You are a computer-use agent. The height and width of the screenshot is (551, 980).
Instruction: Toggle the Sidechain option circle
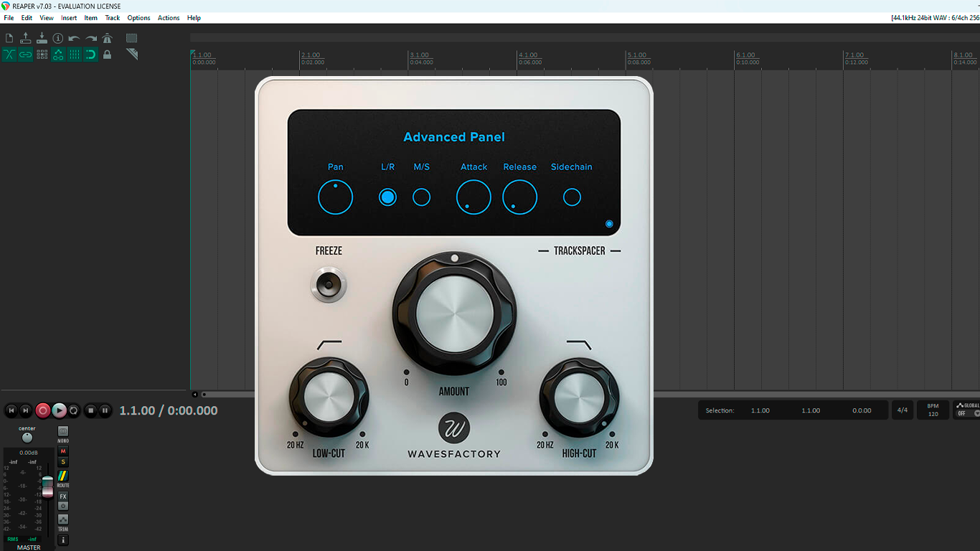[x=572, y=197]
